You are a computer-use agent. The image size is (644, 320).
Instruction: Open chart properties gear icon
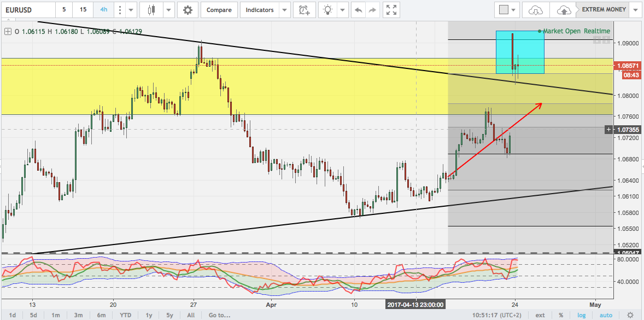(188, 10)
